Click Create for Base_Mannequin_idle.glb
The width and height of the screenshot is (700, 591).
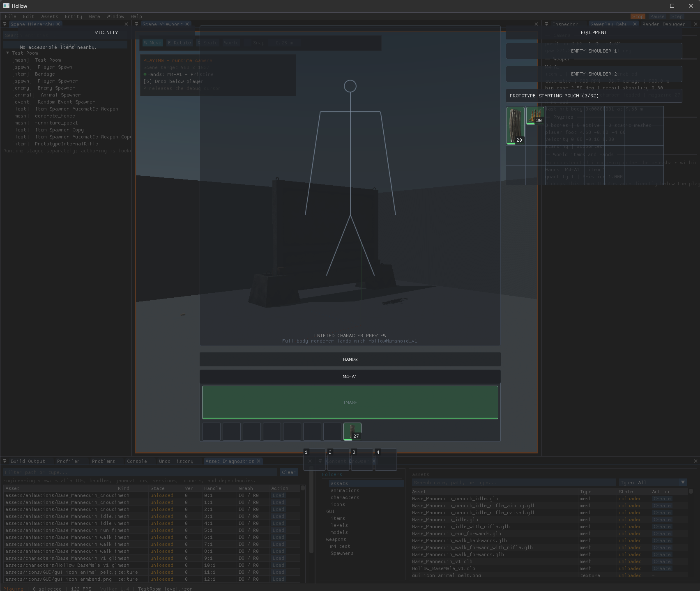pos(662,520)
